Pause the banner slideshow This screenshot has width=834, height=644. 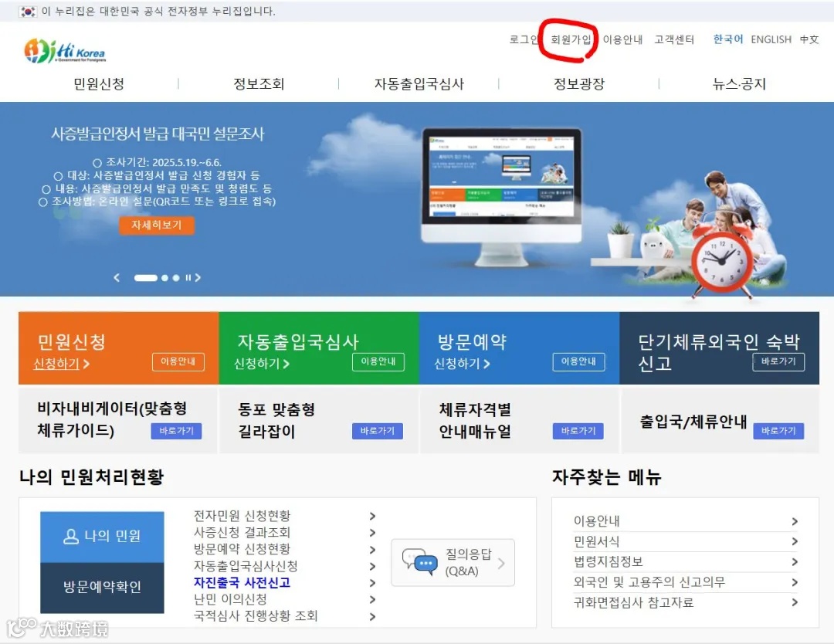click(188, 276)
